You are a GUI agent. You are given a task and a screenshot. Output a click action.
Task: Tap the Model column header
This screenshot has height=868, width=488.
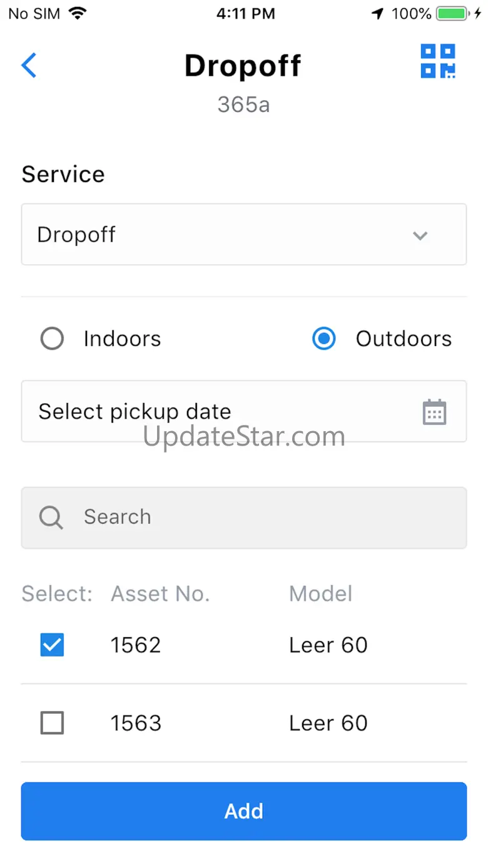coord(320,593)
